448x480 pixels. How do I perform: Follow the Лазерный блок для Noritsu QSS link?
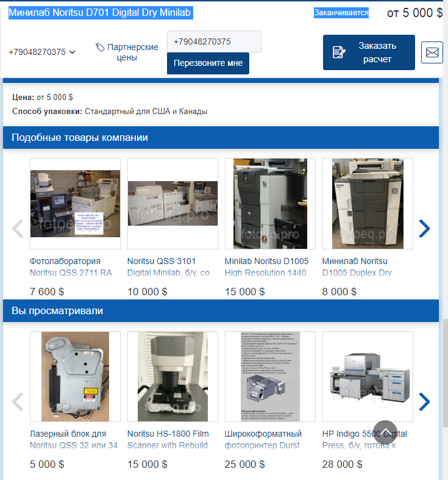[73, 440]
